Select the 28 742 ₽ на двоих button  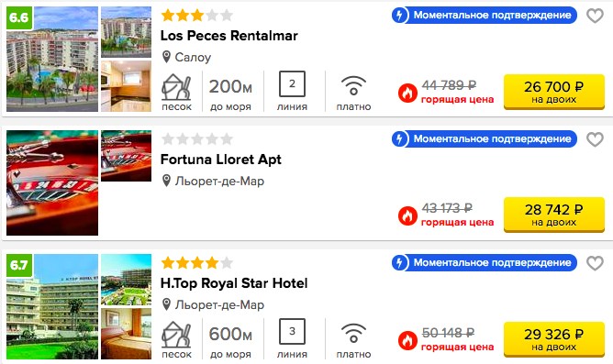click(554, 215)
